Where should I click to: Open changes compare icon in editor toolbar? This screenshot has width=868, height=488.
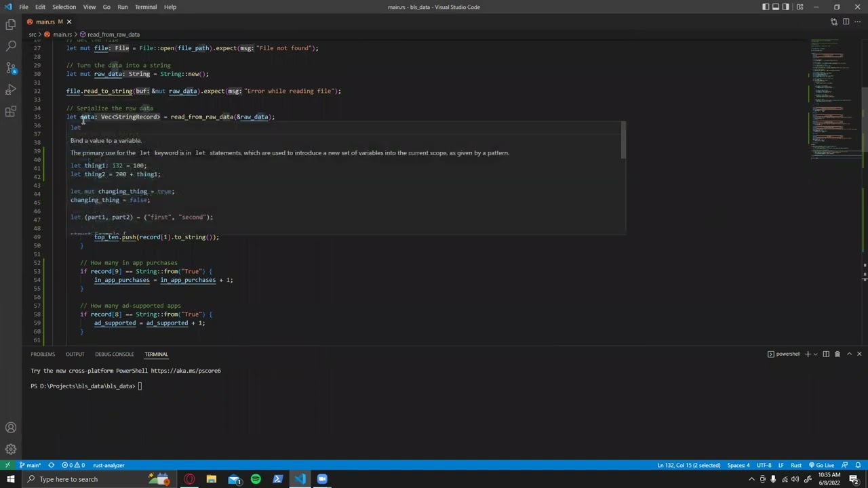coord(834,22)
